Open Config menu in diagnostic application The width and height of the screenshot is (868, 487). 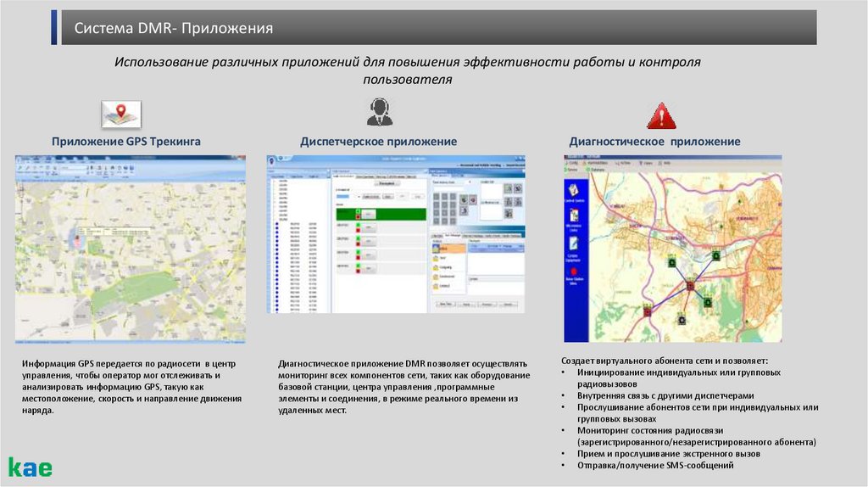(x=571, y=163)
